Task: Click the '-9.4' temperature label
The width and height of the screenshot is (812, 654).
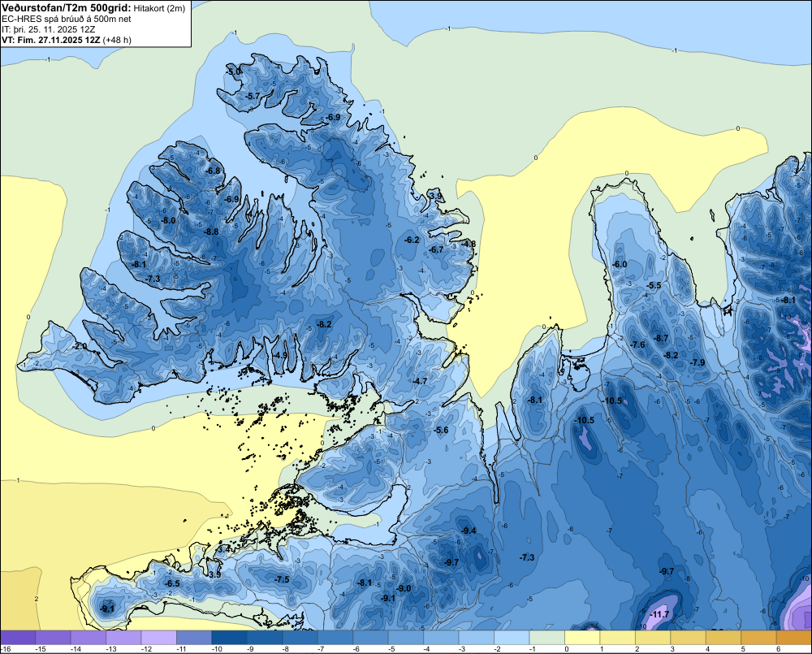Action: [x=469, y=531]
